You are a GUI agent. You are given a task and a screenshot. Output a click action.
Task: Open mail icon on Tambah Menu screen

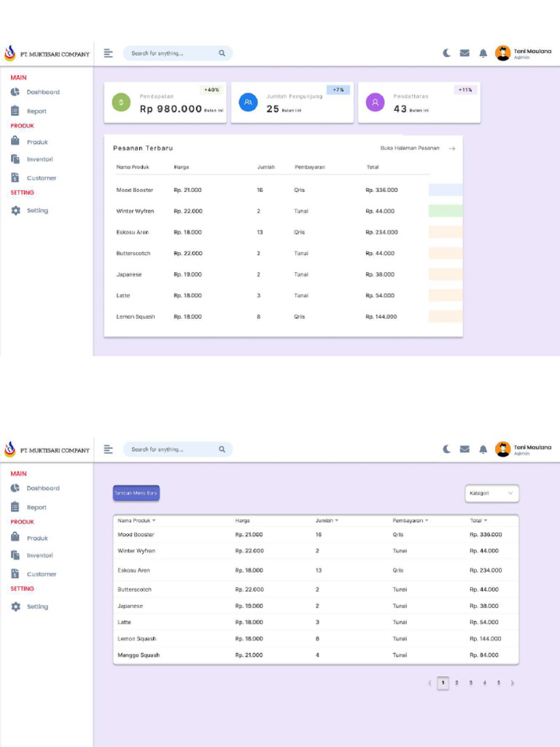point(464,449)
